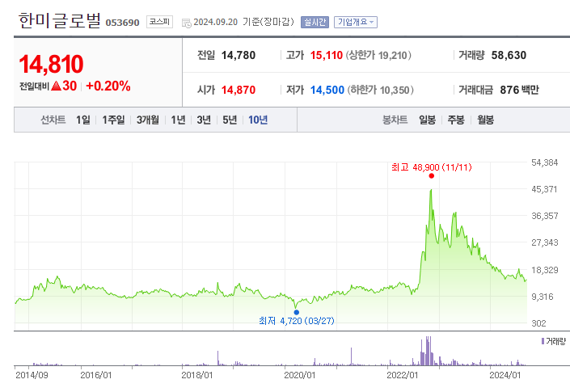Click the 저가 value 14,500
This screenshot has width=570, height=392.
[x=327, y=90]
